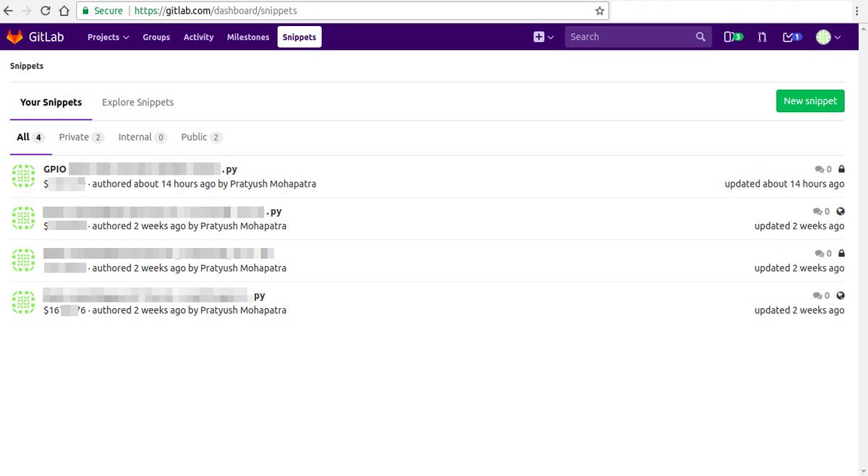Reload the page using browser refresh icon

[46, 11]
